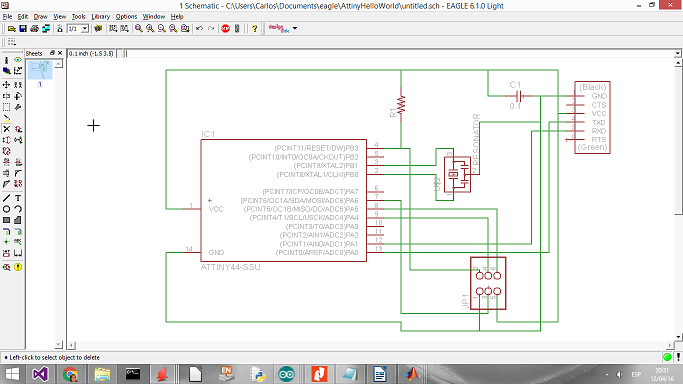
Task: Open the Display layers tool
Action: 7,71
